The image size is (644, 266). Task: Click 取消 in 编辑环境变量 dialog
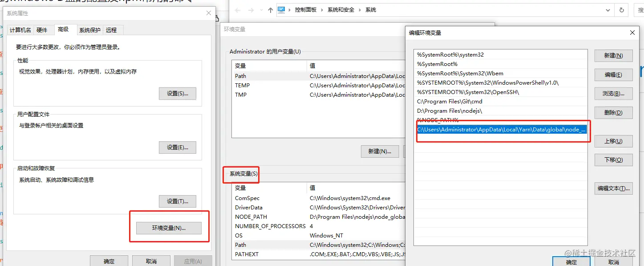pyautogui.click(x=613, y=262)
